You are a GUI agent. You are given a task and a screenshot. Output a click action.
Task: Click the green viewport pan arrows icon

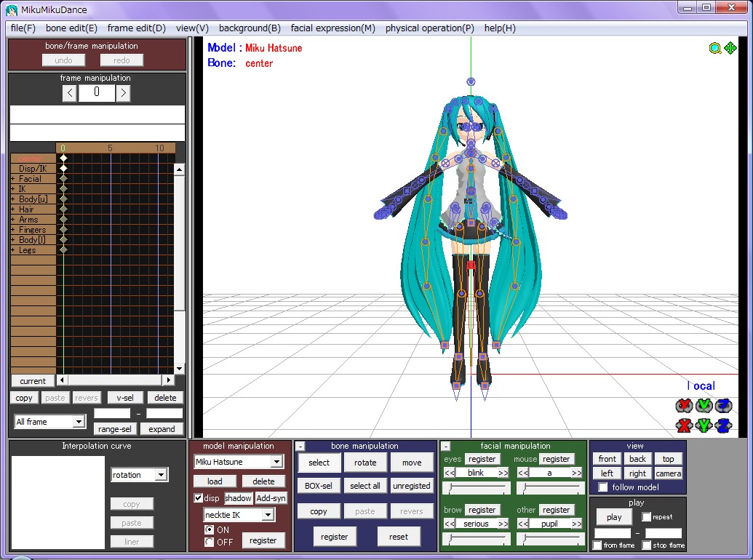(730, 48)
